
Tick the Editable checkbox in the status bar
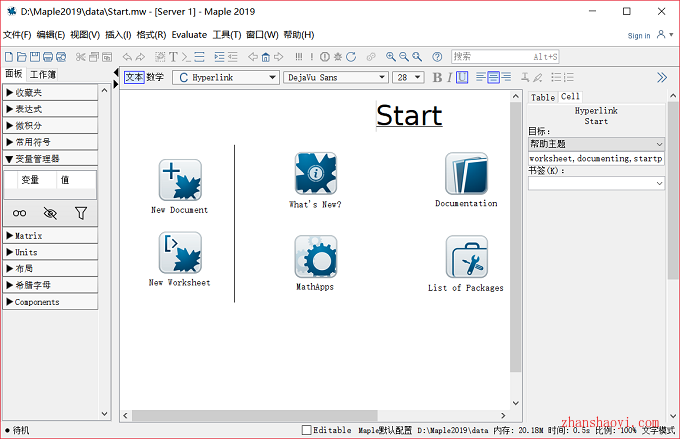tap(307, 430)
